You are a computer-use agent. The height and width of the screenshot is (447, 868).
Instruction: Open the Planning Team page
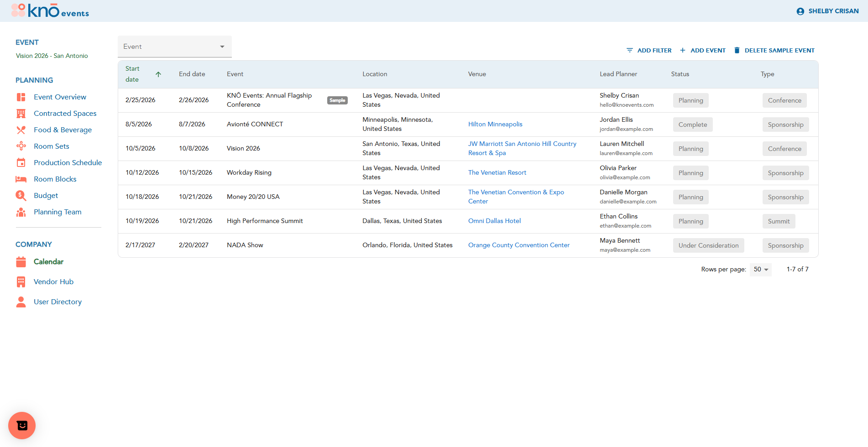click(x=58, y=212)
